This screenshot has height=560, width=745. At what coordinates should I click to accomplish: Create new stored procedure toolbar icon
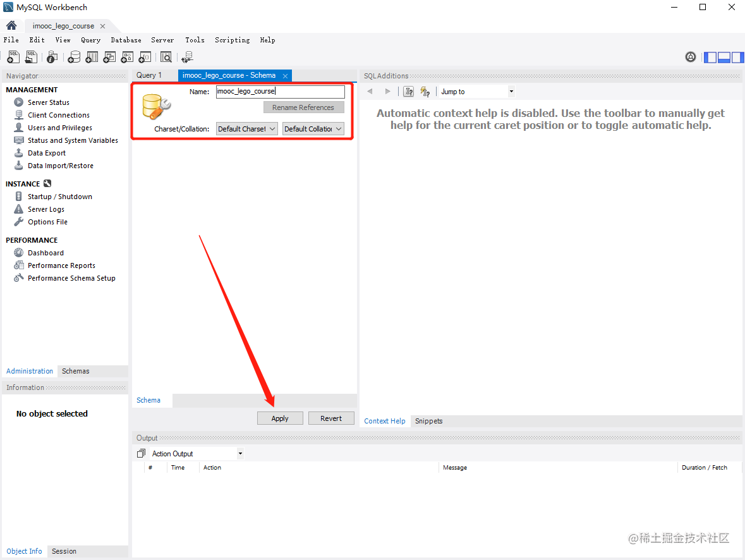click(127, 57)
